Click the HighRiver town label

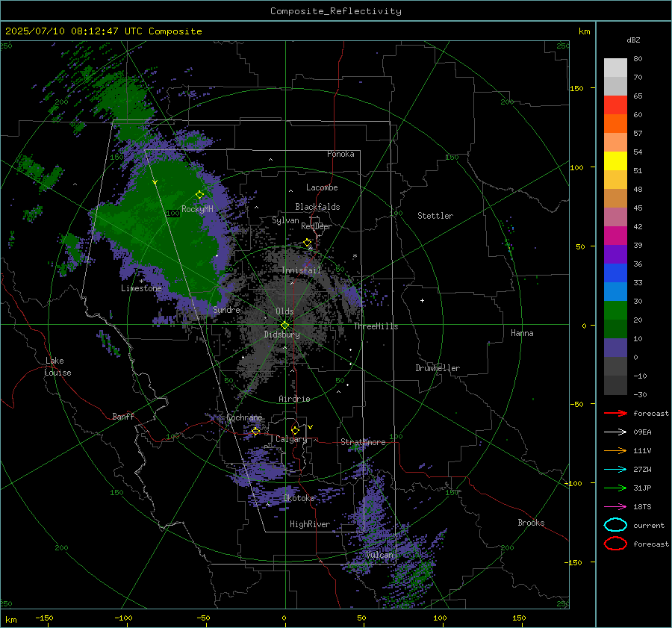pos(310,524)
